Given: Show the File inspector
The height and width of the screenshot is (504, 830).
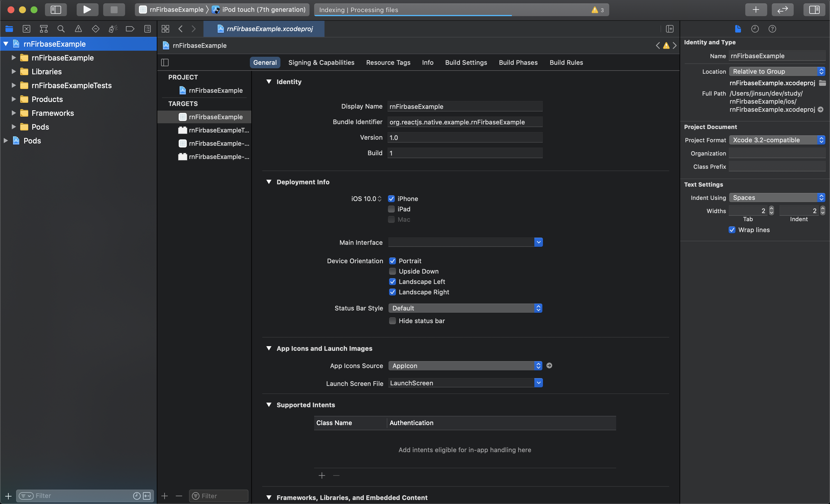Looking at the screenshot, I should (738, 29).
